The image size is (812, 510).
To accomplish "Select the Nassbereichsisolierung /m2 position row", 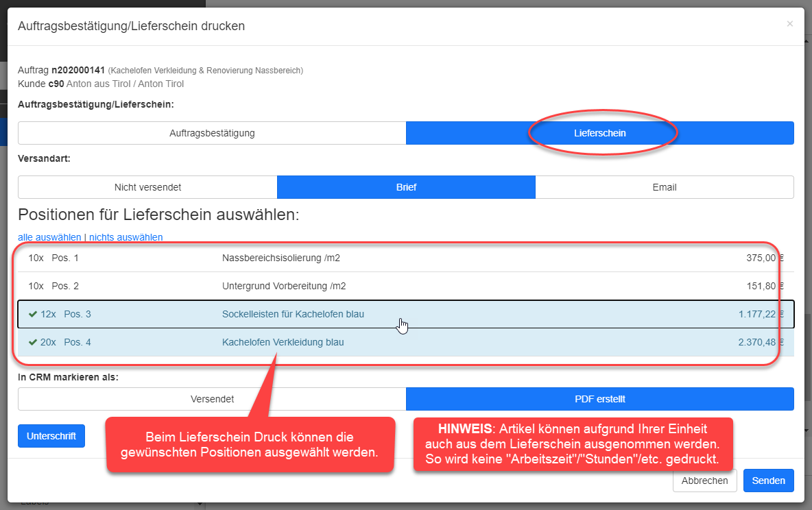I will tap(281, 258).
